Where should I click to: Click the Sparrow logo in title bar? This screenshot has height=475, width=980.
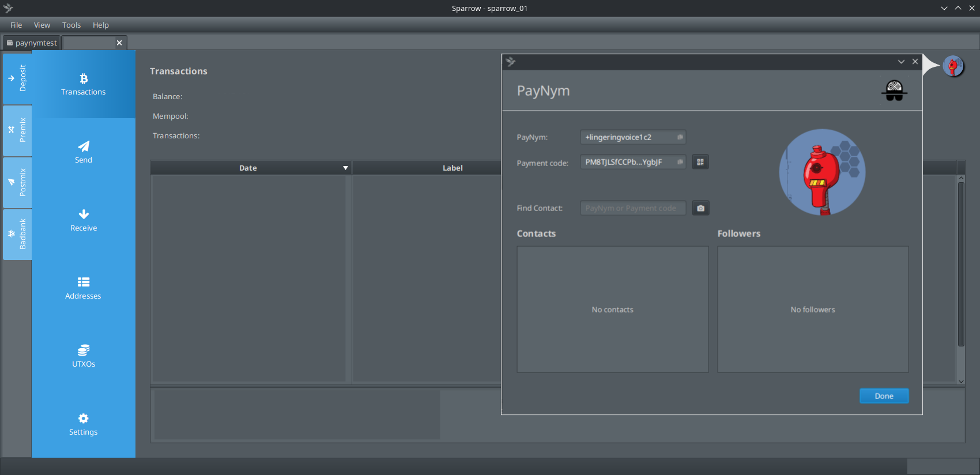click(x=8, y=8)
